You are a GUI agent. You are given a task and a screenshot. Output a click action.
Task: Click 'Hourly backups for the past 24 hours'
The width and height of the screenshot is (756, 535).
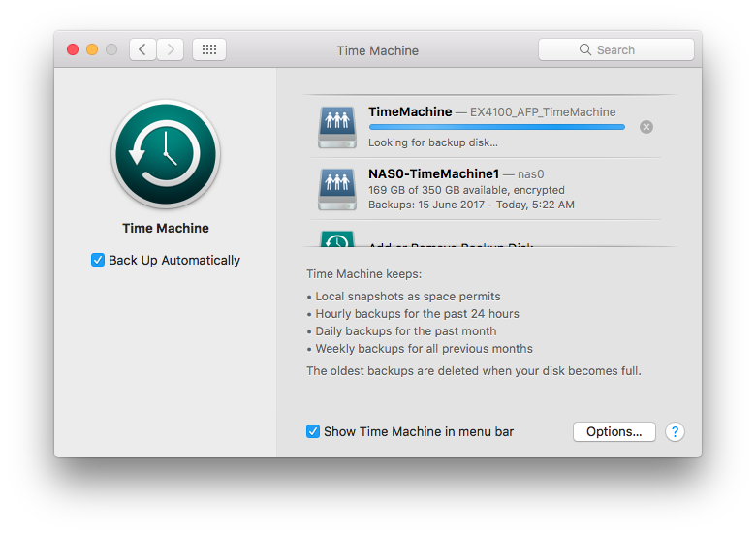(x=417, y=314)
